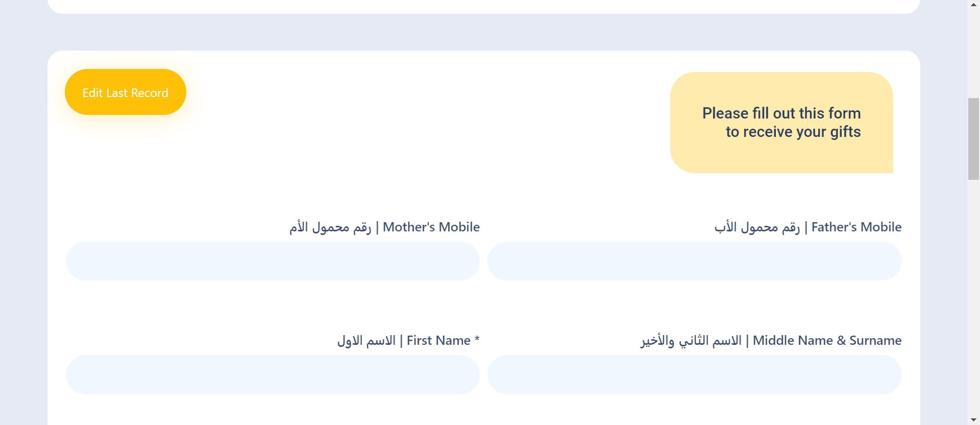Focus the Father's Mobile input field
Viewport: 980px width, 425px height.
point(694,261)
